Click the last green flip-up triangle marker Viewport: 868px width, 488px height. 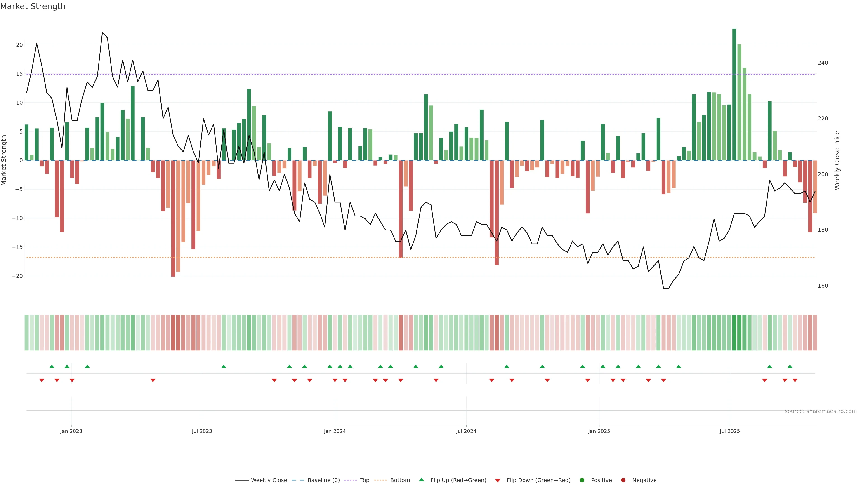coord(790,366)
